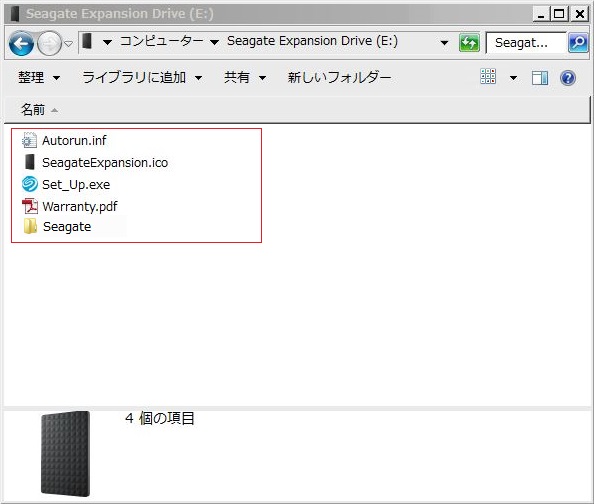Open the 共有 menu
The image size is (594, 504).
click(x=245, y=78)
